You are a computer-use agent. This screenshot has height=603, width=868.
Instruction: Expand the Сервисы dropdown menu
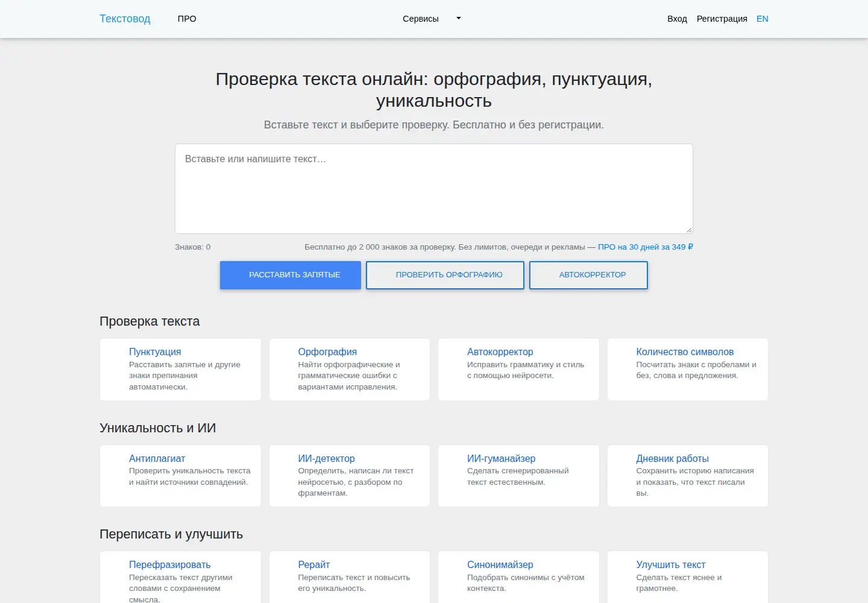point(432,19)
